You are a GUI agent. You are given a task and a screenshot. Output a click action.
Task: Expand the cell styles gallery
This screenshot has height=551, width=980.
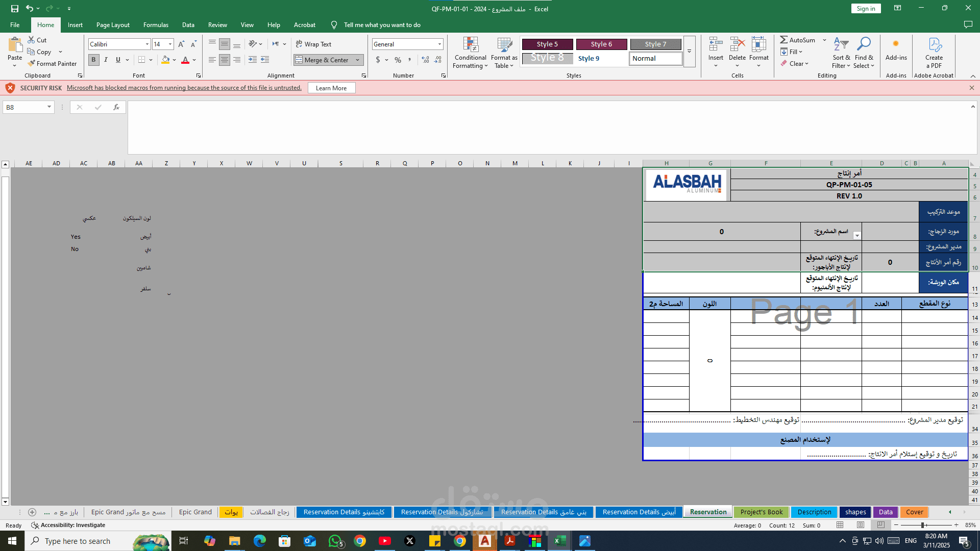tap(689, 51)
